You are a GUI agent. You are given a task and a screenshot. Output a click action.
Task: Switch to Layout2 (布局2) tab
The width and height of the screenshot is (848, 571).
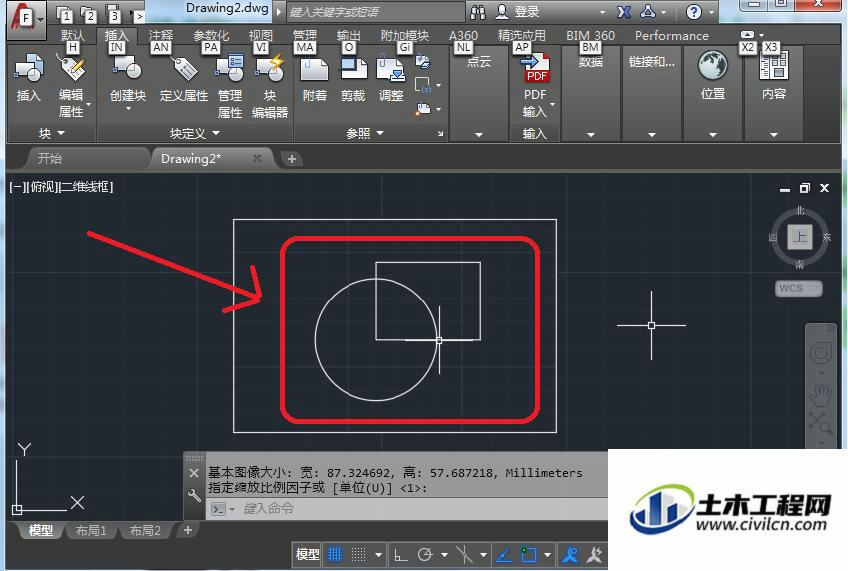[145, 530]
